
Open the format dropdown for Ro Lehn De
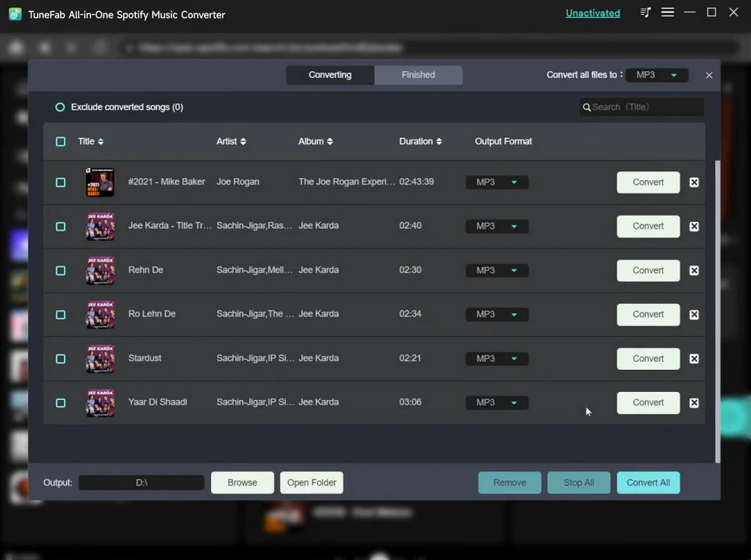click(496, 315)
